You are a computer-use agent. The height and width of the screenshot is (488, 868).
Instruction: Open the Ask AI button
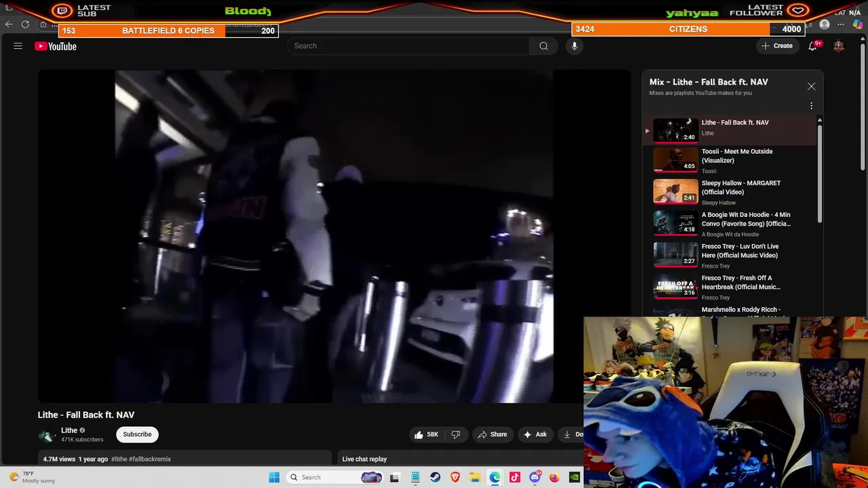(535, 434)
